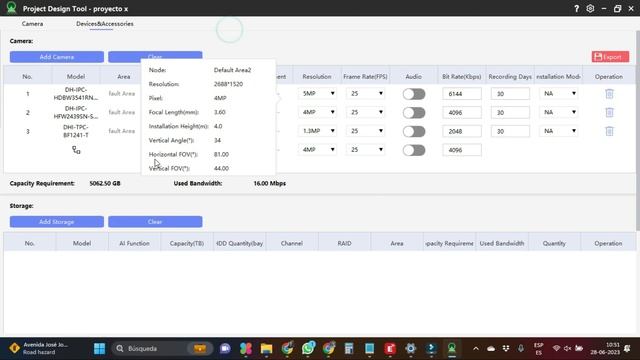Click the ESP language indicator in tray
The width and height of the screenshot is (640, 360).
tap(538, 349)
